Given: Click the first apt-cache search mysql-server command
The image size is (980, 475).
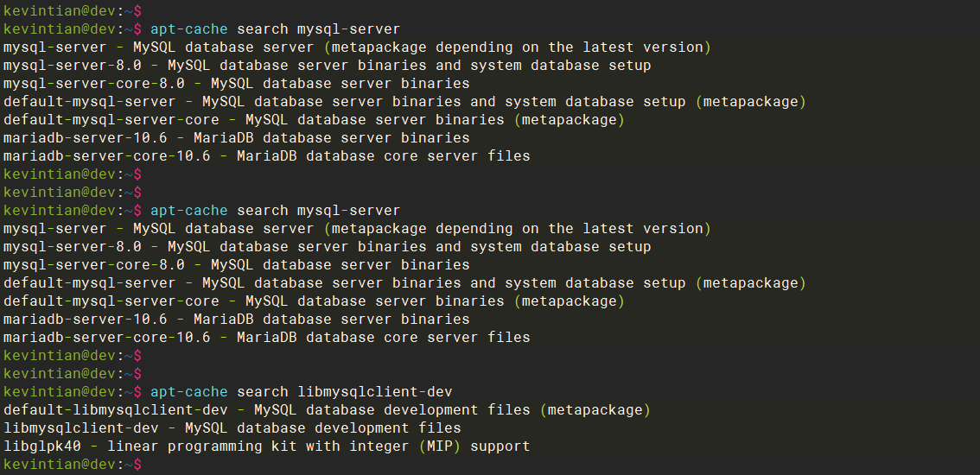Looking at the screenshot, I should [275, 29].
